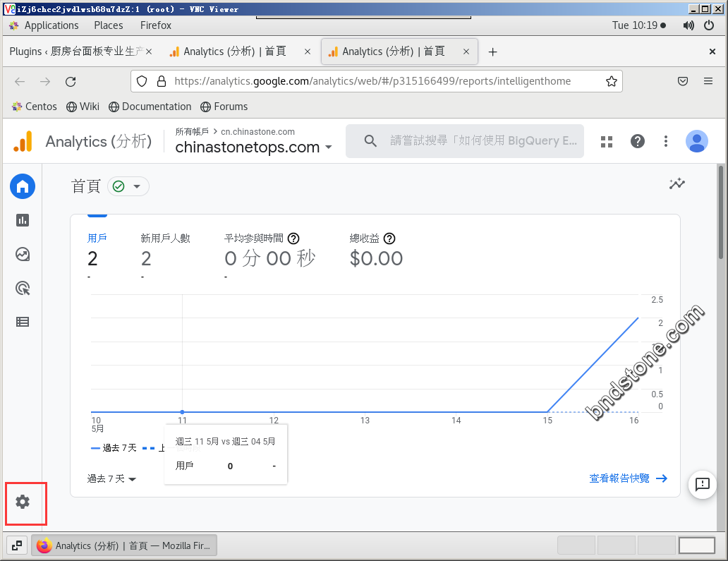Open the 過去 7 天 date range dropdown
The height and width of the screenshot is (561, 728).
(x=111, y=479)
